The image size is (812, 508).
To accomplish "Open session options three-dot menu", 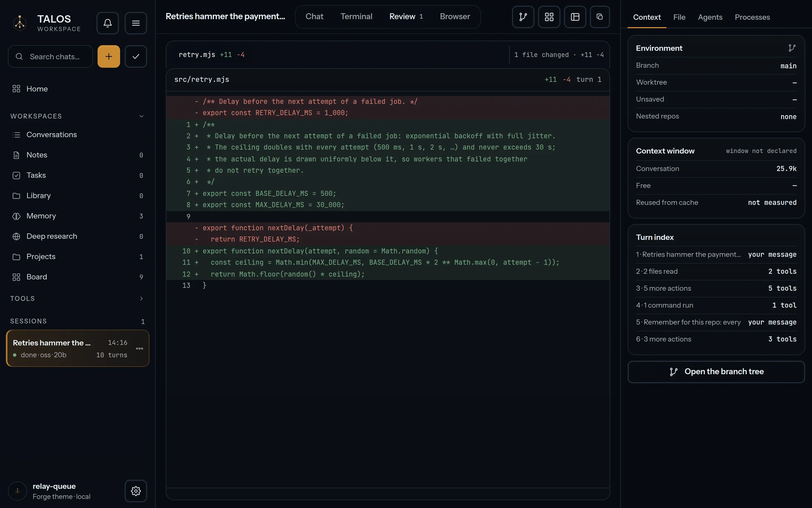I will click(140, 349).
